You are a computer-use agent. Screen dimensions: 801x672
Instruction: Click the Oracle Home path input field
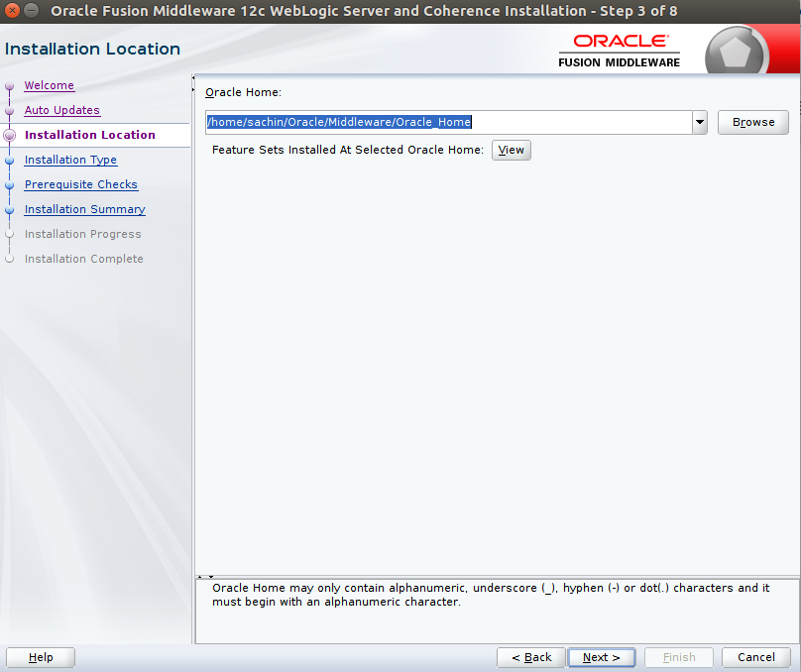(x=448, y=123)
